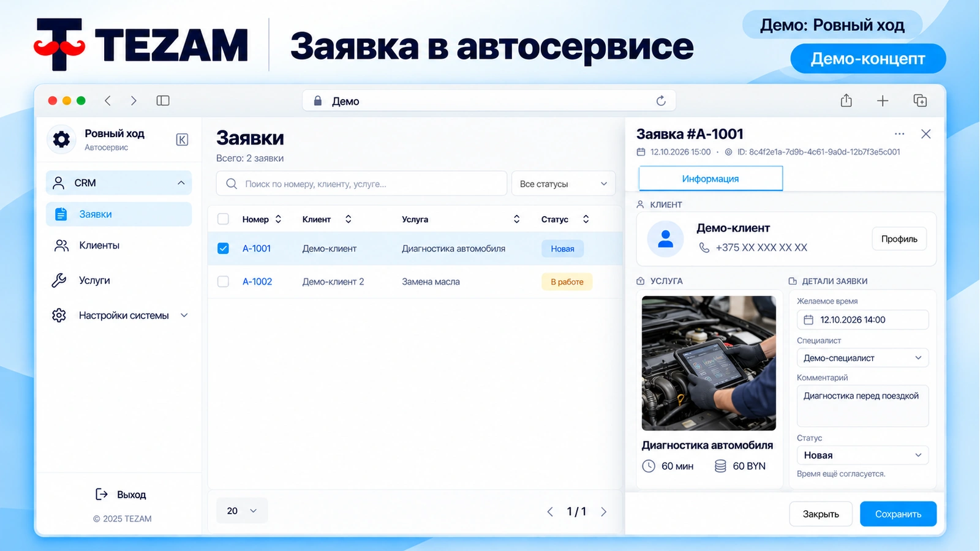The image size is (980, 551).
Task: Open more options for request A-1001
Action: 899,134
